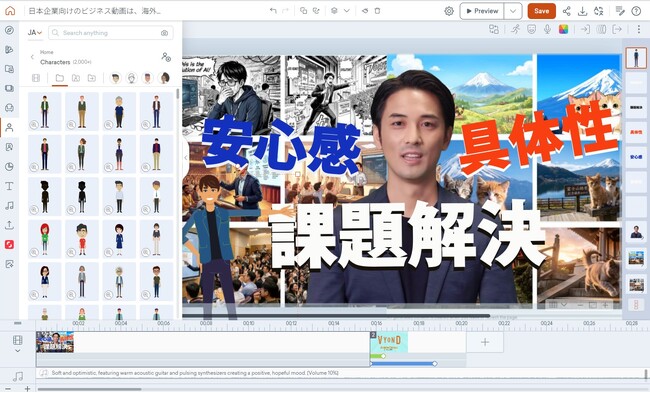
Task: Select scene 2 Vyond thumbnail in timeline
Action: [389, 342]
